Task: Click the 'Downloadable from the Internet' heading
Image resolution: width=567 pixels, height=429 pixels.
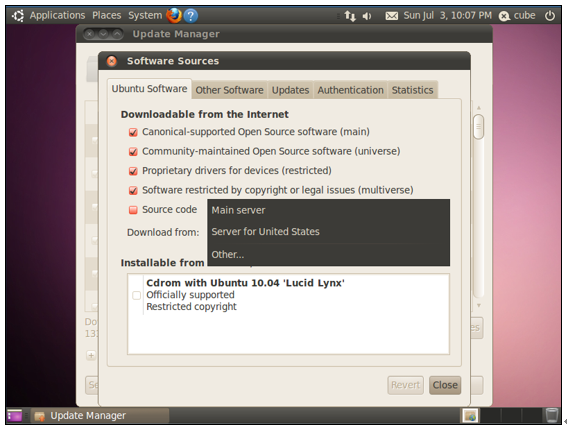Action: pyautogui.click(x=205, y=114)
